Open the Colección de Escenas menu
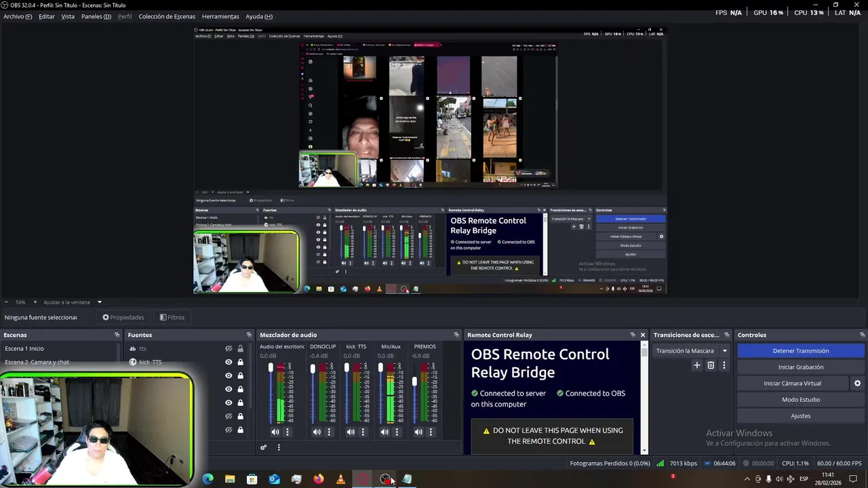This screenshot has height=488, width=868. tap(167, 16)
